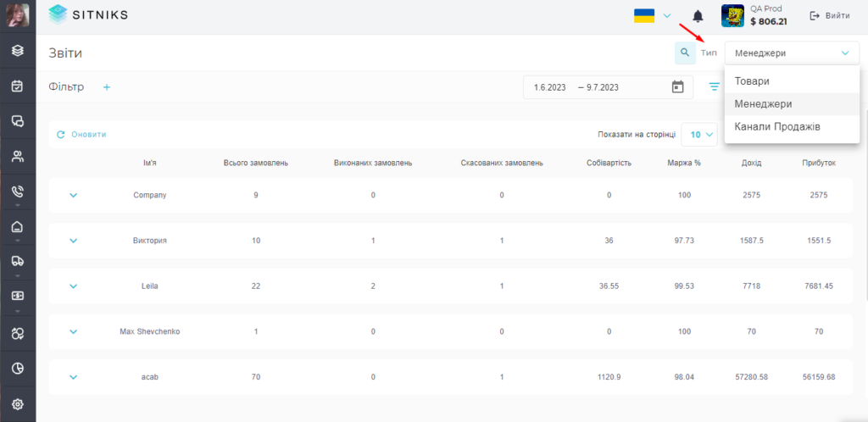
Task: Click the acab name cell
Action: point(150,377)
